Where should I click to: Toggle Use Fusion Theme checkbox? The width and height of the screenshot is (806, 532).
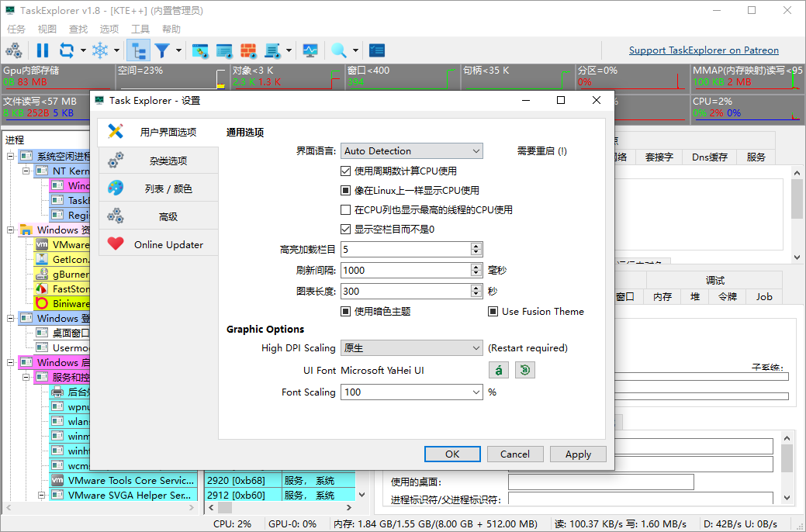493,312
